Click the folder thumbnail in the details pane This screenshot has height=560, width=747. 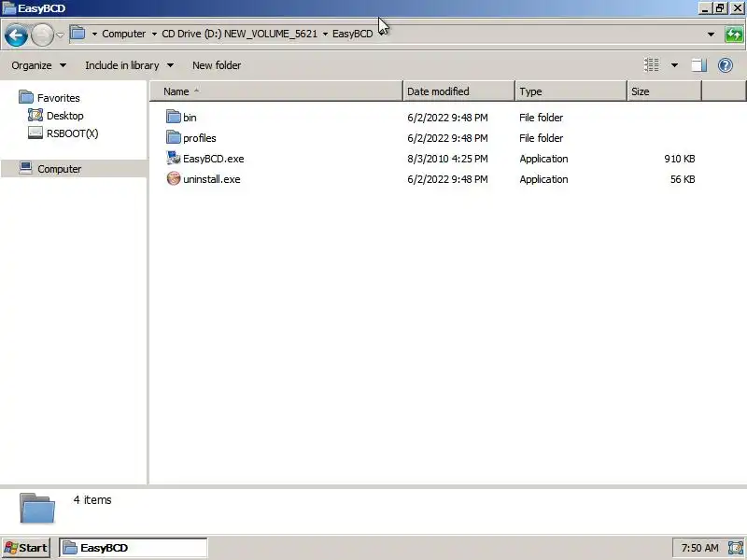[37, 508]
